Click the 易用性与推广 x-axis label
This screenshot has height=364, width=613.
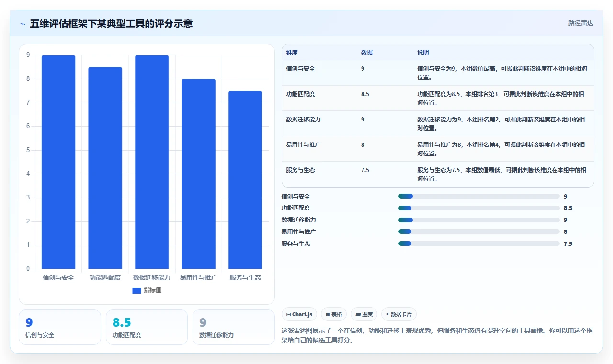click(x=198, y=277)
